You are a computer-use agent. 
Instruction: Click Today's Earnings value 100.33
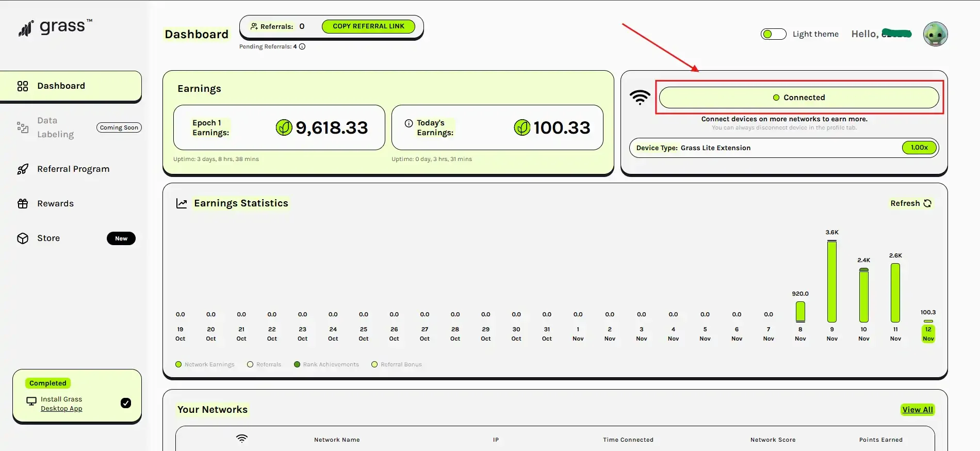tap(562, 127)
